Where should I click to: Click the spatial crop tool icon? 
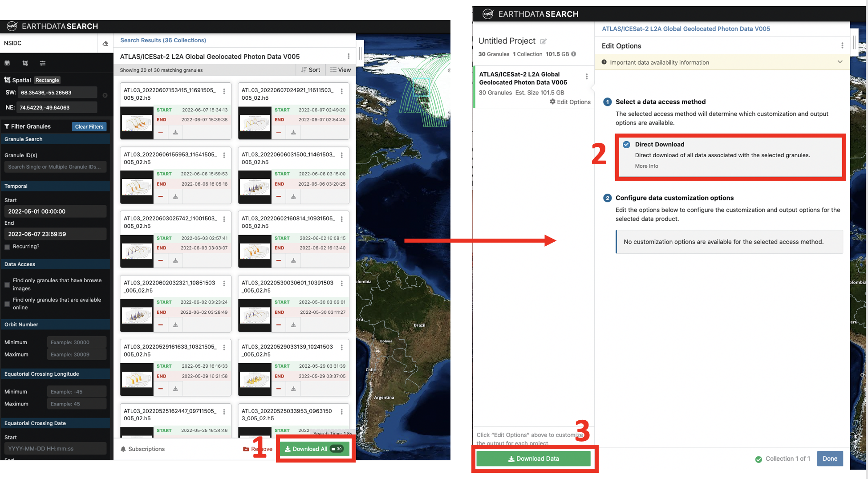tap(25, 63)
